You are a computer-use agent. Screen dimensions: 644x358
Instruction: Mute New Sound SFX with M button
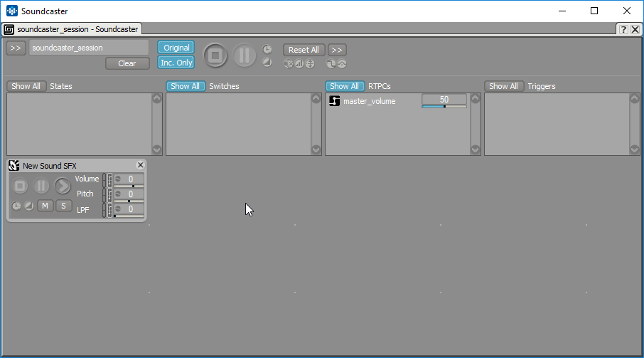coord(45,206)
